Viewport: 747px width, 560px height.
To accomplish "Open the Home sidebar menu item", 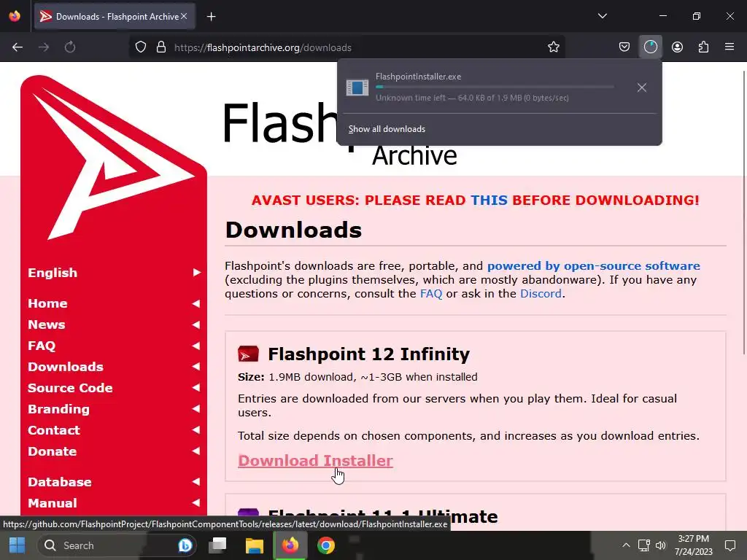I will coord(114,304).
